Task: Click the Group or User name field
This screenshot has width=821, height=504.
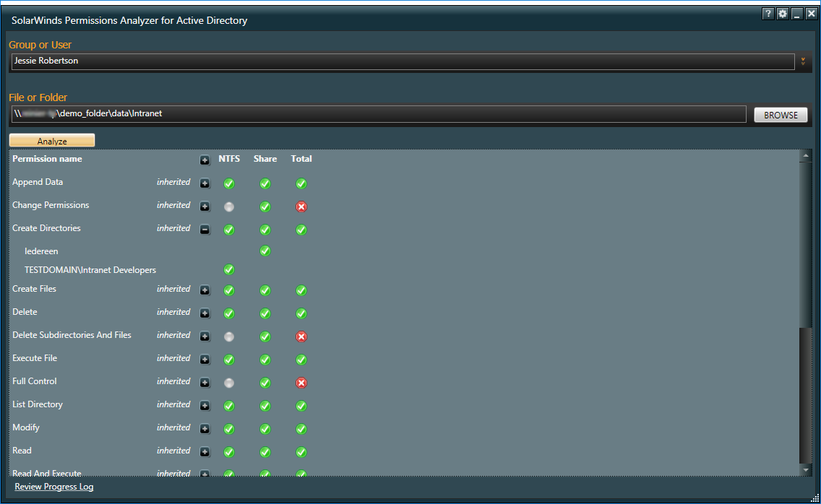Action: (403, 61)
